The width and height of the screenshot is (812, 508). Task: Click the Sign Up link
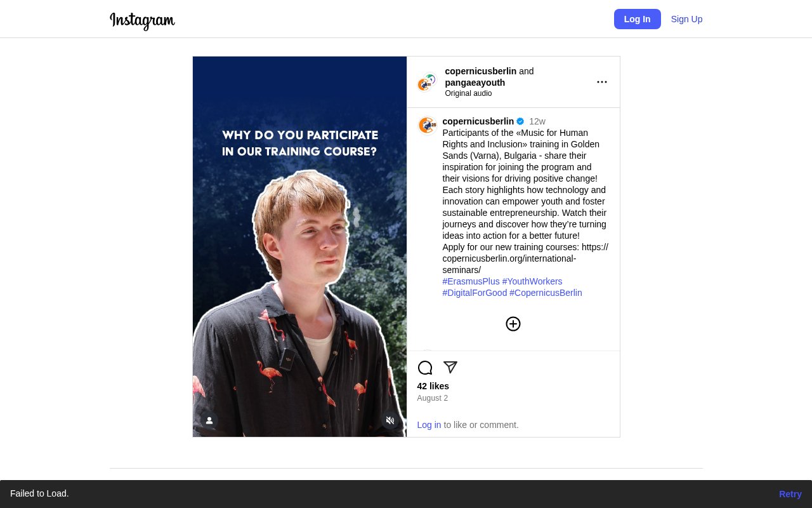click(x=686, y=19)
